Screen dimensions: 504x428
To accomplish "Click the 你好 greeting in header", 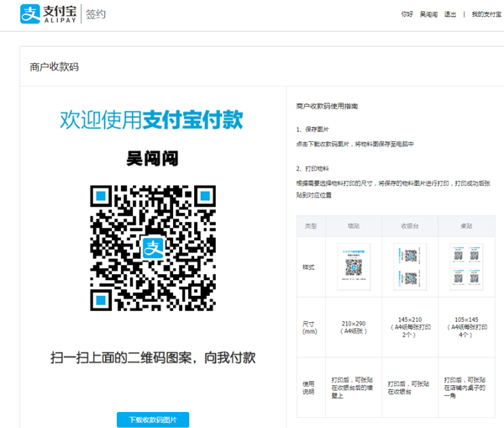I will pyautogui.click(x=407, y=14).
